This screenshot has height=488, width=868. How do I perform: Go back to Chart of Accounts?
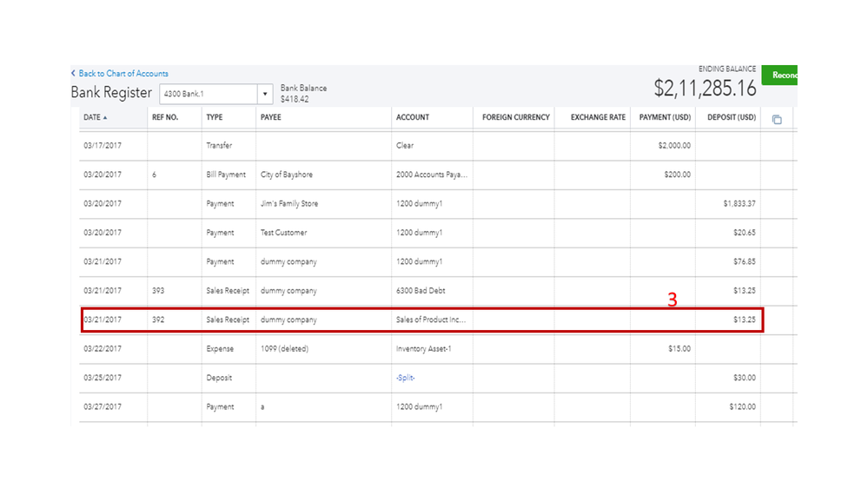[x=123, y=74]
